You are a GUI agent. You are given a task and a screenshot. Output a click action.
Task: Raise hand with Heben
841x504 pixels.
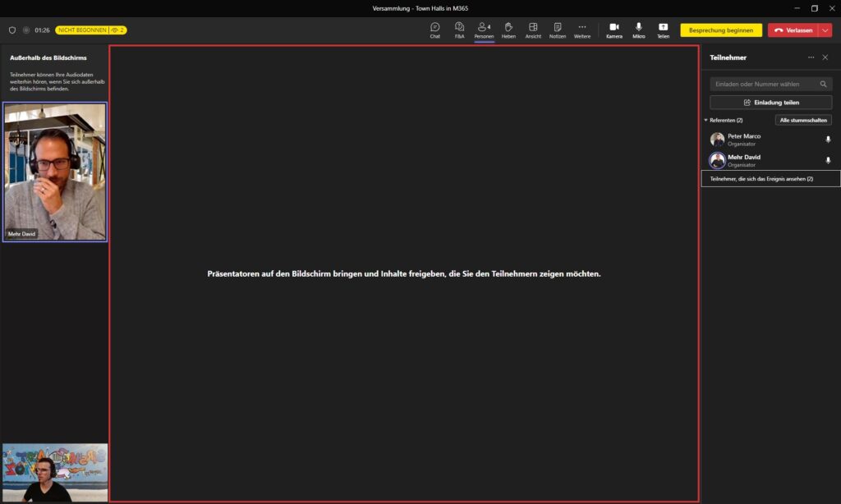click(x=508, y=30)
